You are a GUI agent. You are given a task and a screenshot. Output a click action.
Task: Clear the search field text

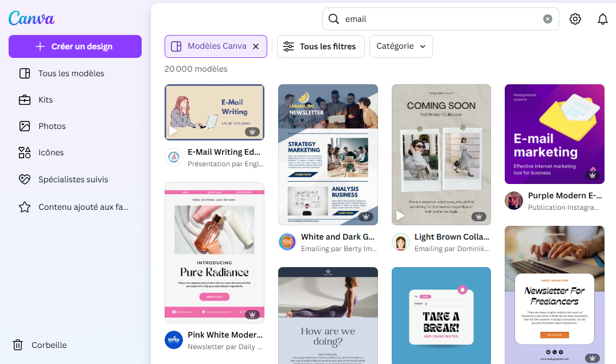tap(548, 19)
